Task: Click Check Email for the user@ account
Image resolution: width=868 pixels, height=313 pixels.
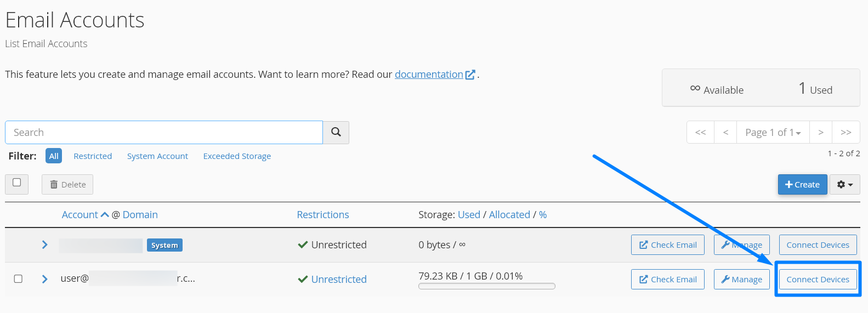Action: [x=668, y=280]
